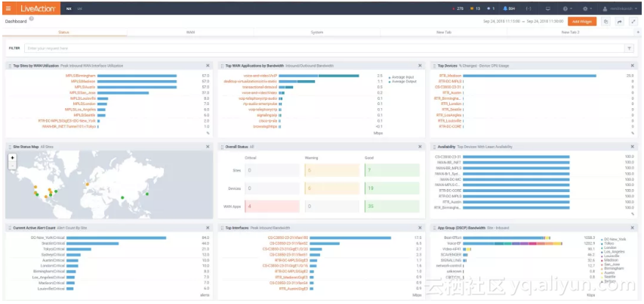The height and width of the screenshot is (304, 644).
Task: Open RTR_Austin:GigE3 interface link
Action: (294, 289)
